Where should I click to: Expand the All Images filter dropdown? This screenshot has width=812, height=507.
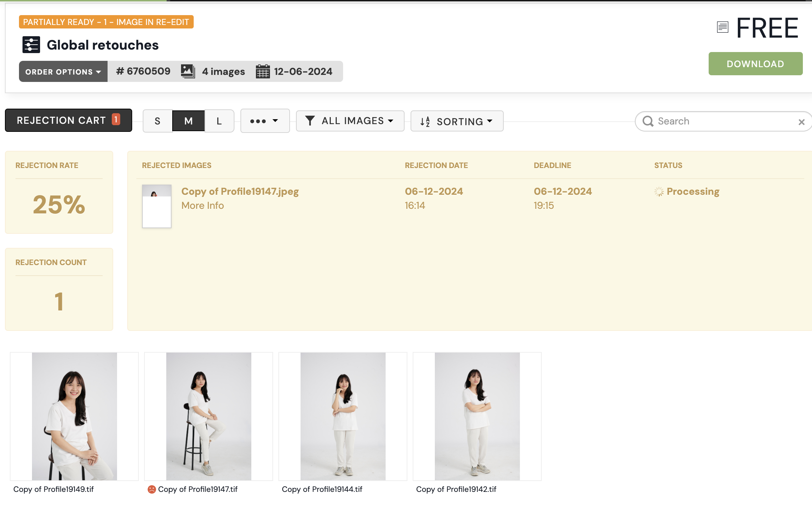click(x=350, y=121)
